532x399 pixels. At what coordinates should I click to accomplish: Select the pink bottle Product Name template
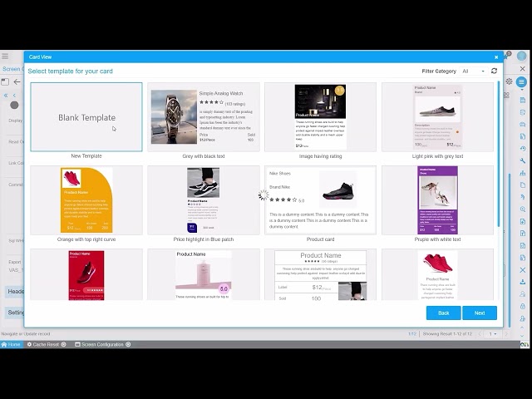[x=204, y=274]
